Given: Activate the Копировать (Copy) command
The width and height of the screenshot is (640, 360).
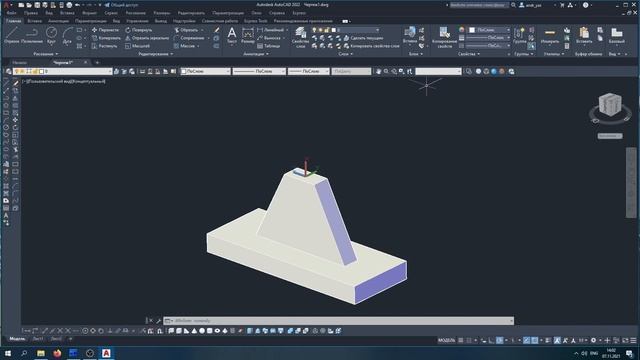Looking at the screenshot, I should tap(106, 38).
